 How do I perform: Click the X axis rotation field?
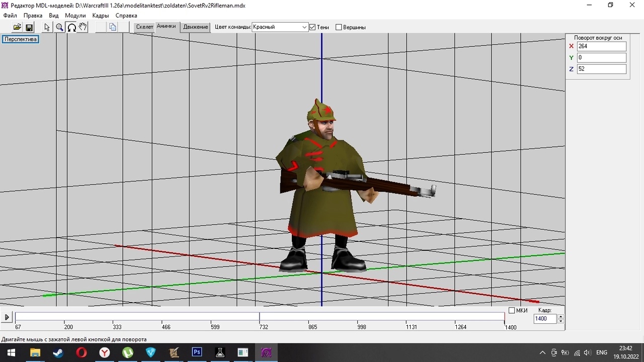(x=602, y=46)
